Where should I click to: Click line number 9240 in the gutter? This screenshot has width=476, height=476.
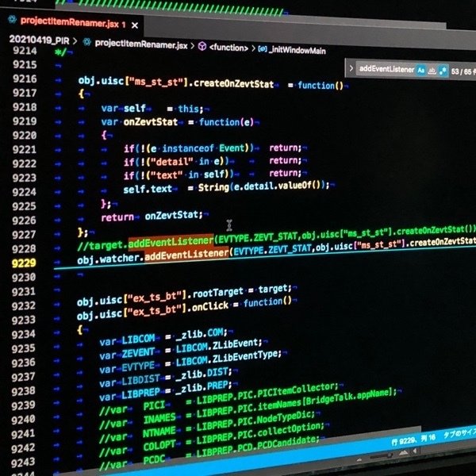coord(23,420)
